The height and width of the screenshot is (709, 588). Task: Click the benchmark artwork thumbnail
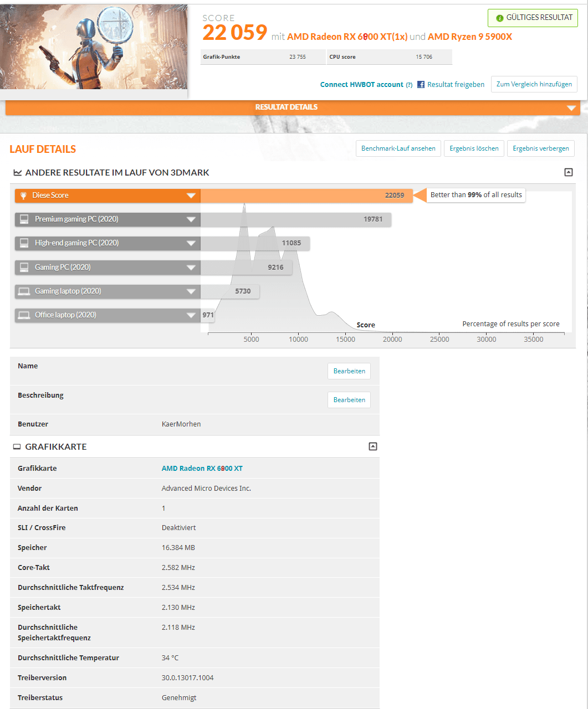click(x=94, y=47)
